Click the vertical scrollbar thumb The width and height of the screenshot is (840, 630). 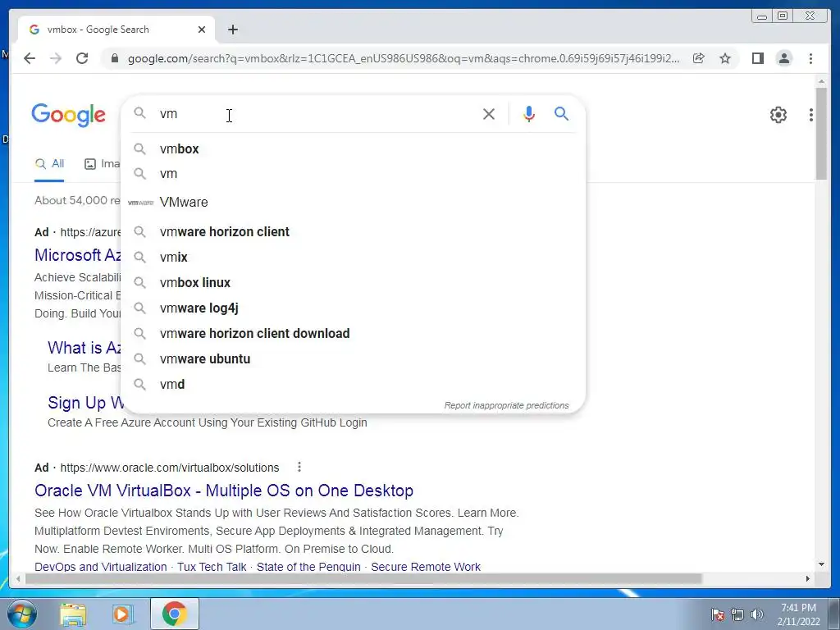pos(821,134)
